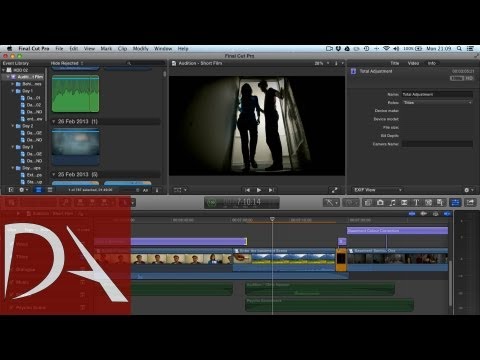Screen dimensions: 480x360
Task: Open the Hide Rejected filter popup
Action: pyautogui.click(x=67, y=63)
